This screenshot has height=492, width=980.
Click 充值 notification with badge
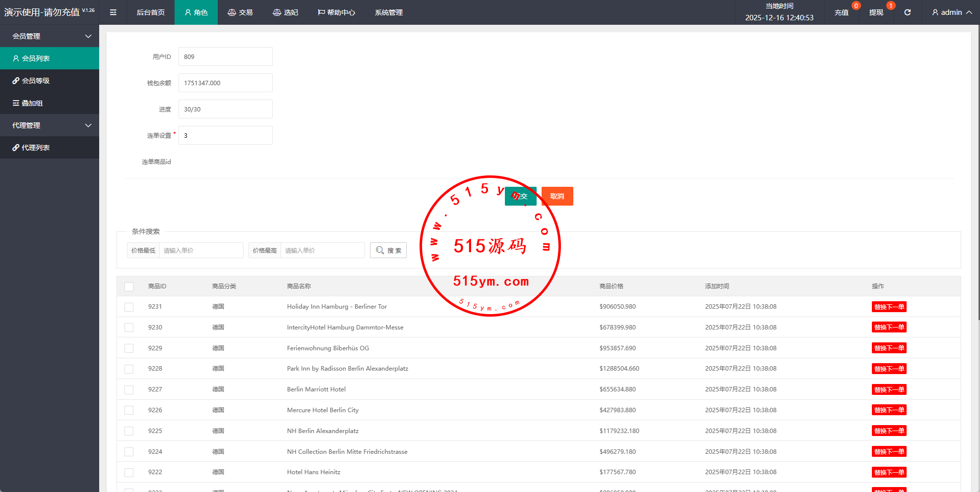(x=842, y=12)
